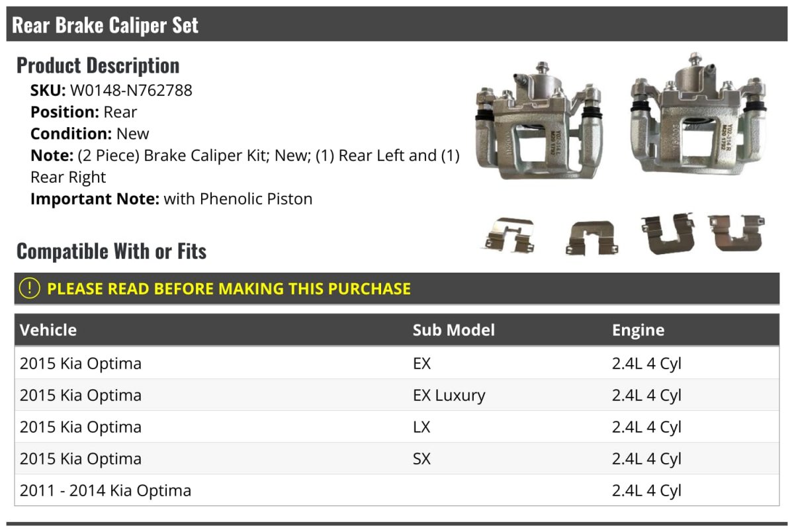Select the second hardware clip image
Image resolution: width=794 pixels, height=532 pixels.
[593, 238]
